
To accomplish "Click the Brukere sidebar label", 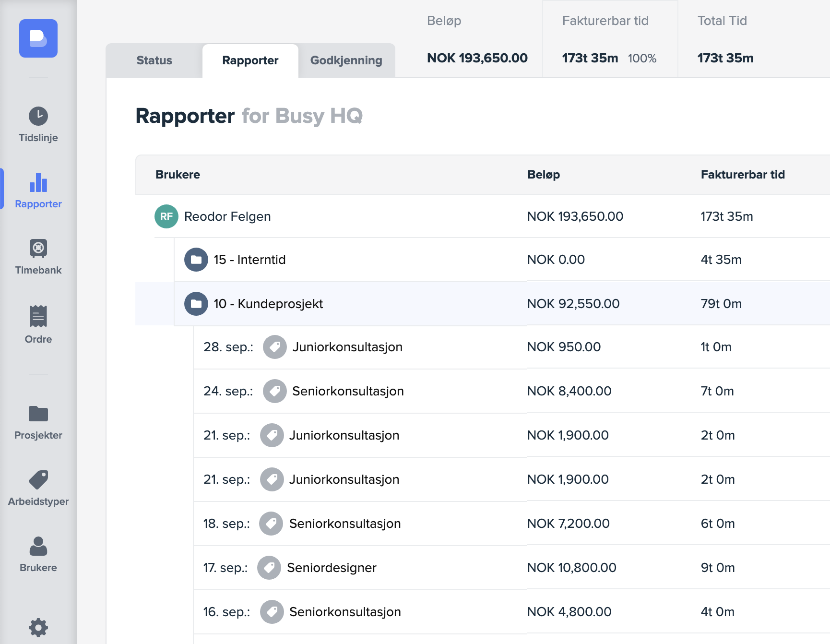I will (x=38, y=568).
